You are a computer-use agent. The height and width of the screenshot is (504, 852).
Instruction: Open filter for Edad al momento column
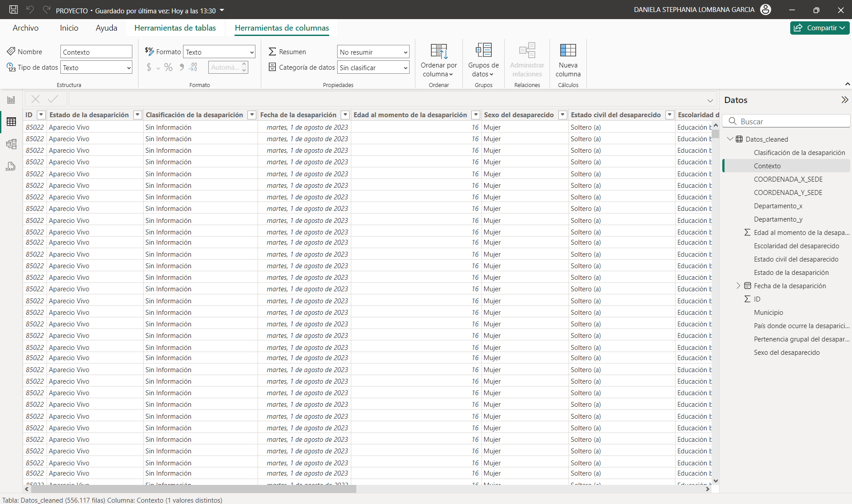coord(476,115)
